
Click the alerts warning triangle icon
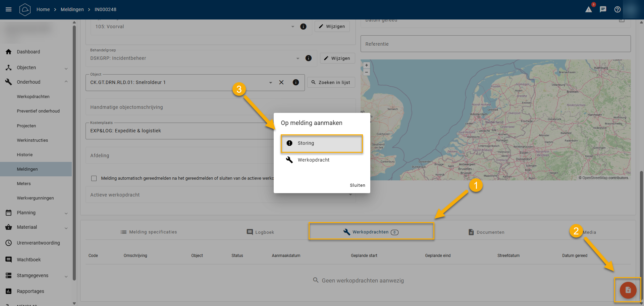click(589, 9)
